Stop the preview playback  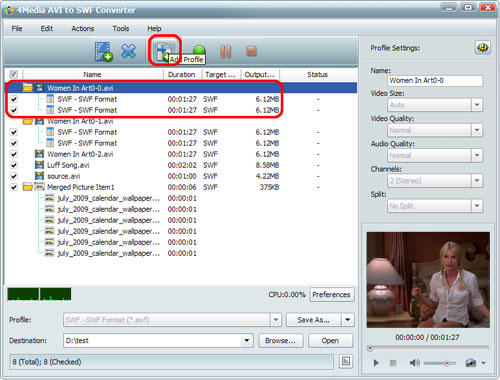[393, 363]
